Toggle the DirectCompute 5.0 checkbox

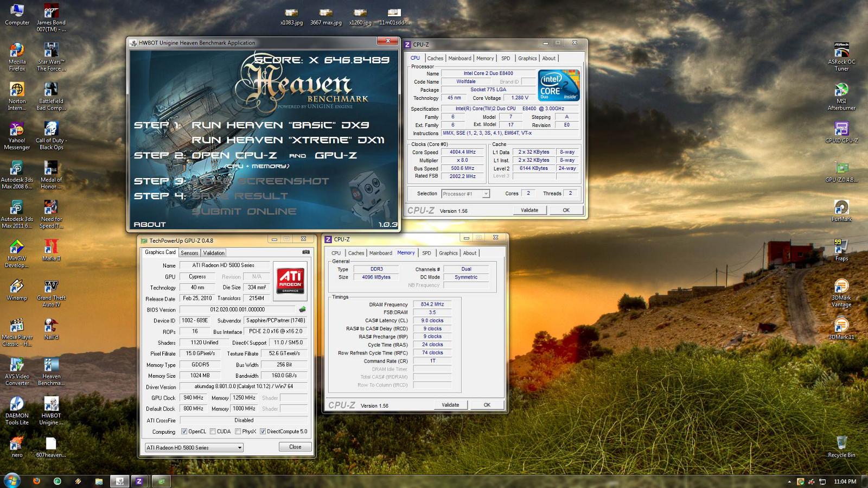[x=263, y=432]
